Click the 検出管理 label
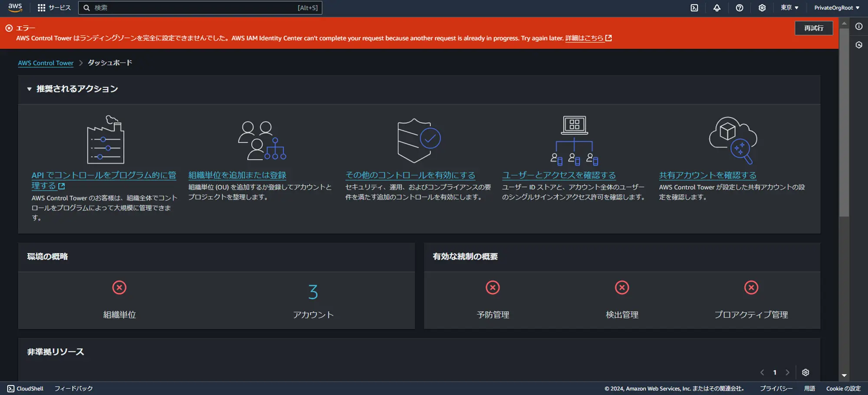 coord(622,315)
